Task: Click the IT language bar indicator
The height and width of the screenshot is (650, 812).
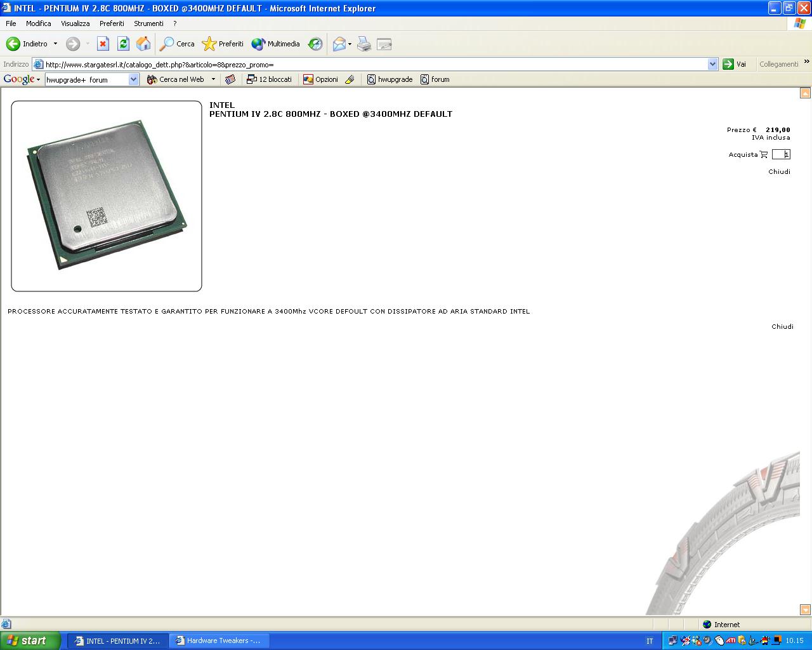Action: pos(650,640)
